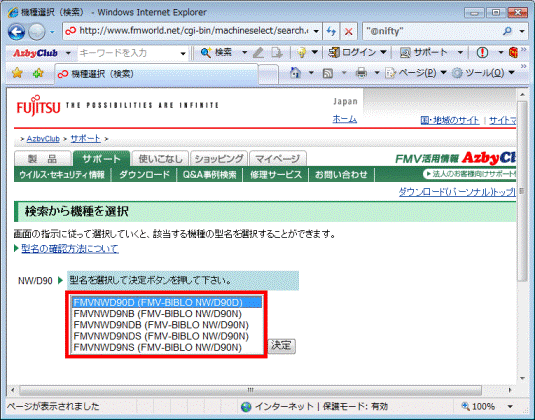535x420 pixels.
Task: Click the pencil highlight toolbar icon
Action: click(x=259, y=53)
